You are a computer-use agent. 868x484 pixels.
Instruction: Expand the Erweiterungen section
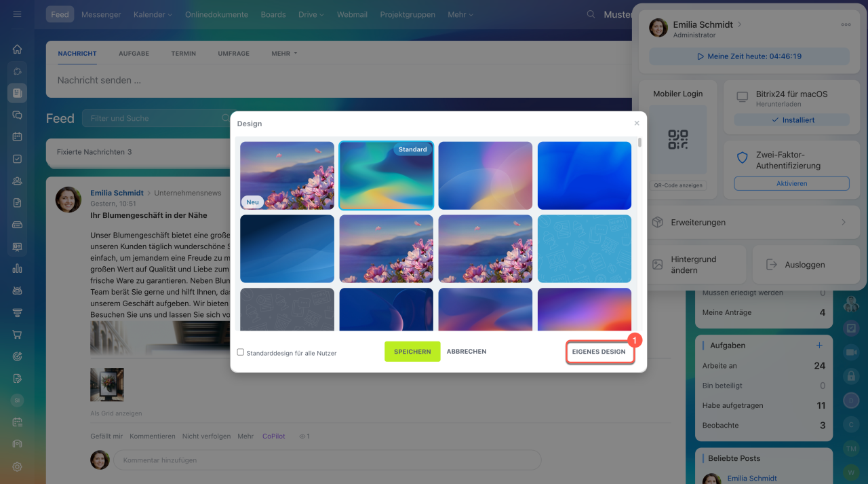749,223
